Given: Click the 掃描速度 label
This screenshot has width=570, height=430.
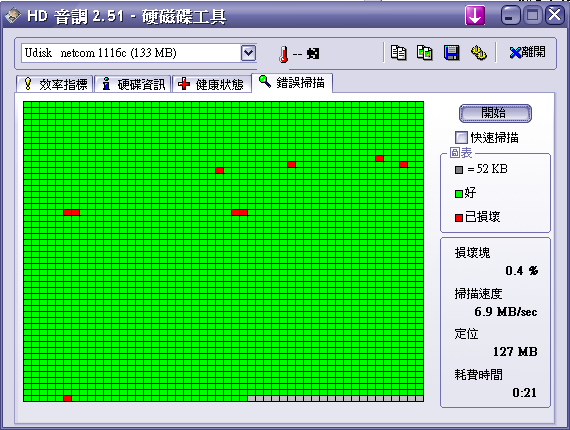Looking at the screenshot, I should (478, 293).
